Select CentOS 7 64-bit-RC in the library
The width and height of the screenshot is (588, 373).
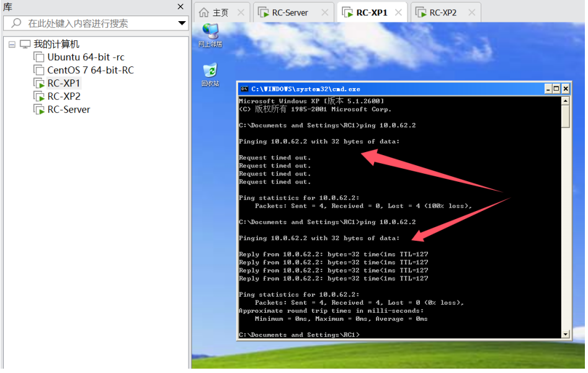click(x=91, y=70)
